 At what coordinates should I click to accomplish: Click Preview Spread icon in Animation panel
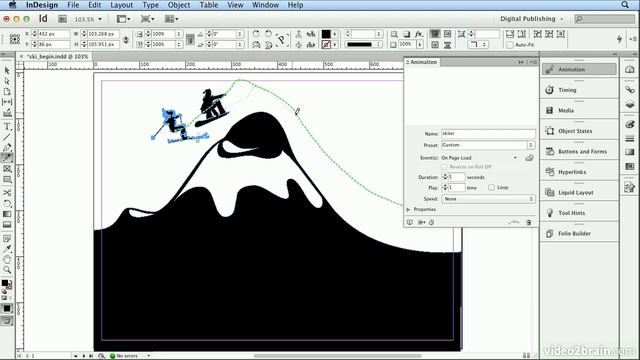pos(409,222)
